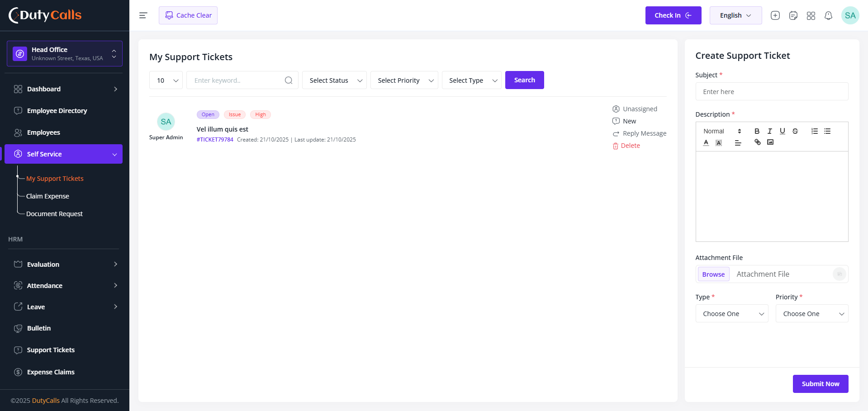Open the Bulletin page
Viewport: 868px width, 411px height.
[x=63, y=328]
